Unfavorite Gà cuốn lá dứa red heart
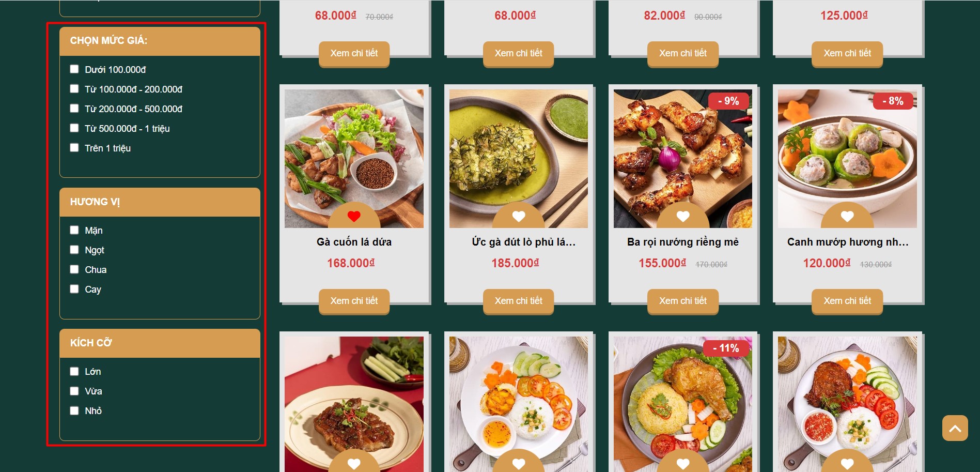The image size is (980, 472). [x=354, y=217]
